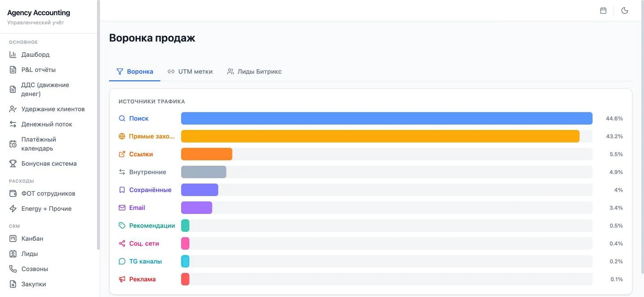Click the Воронка продаж page heading
644x297 pixels.
click(152, 38)
